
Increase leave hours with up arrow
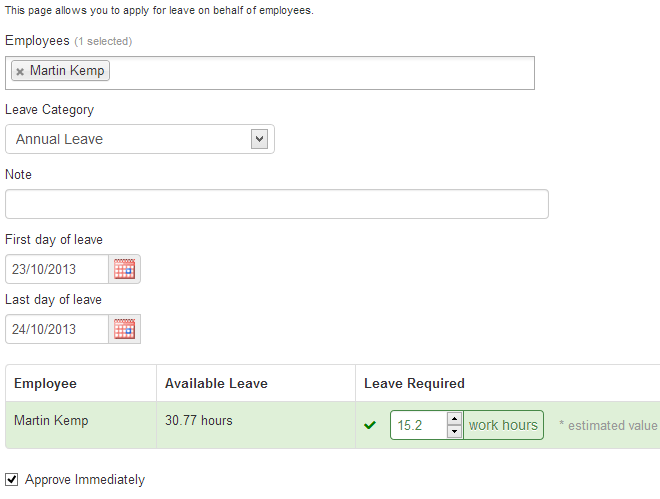(x=454, y=419)
